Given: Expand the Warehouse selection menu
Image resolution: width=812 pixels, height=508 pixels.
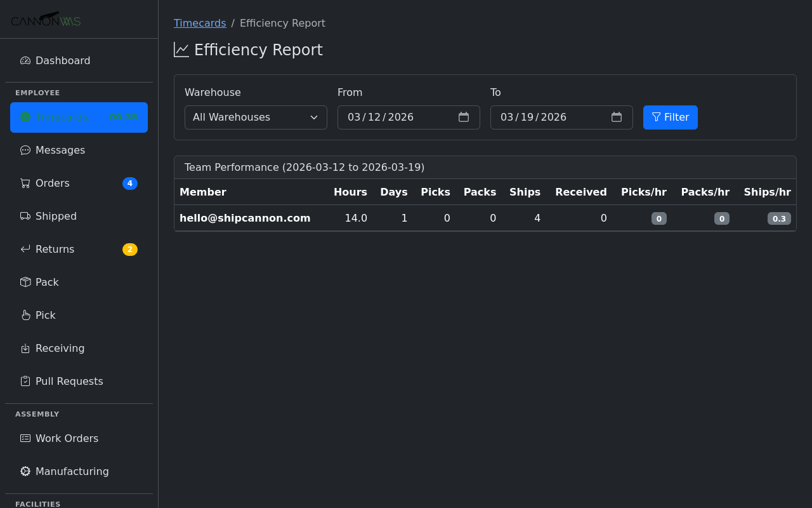Looking at the screenshot, I should 256,117.
